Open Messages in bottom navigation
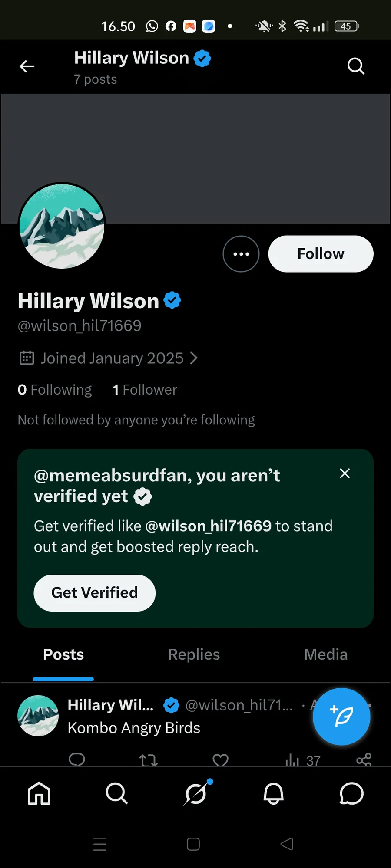 click(x=351, y=793)
